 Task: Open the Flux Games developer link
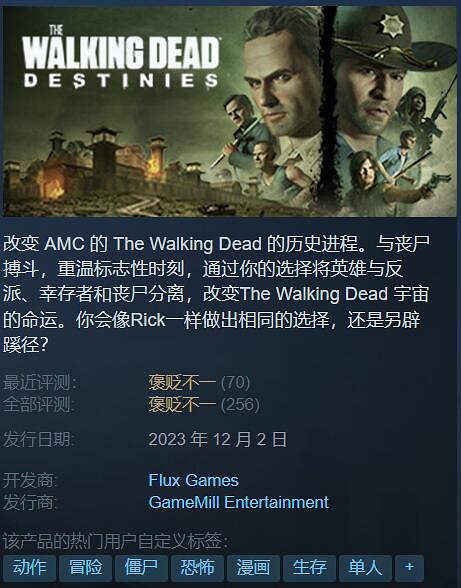pyautogui.click(x=193, y=480)
